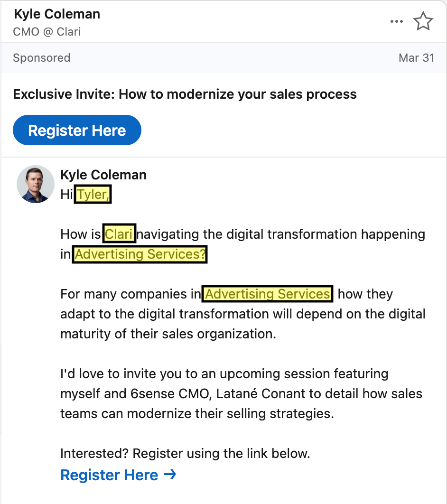Click the highlighted name "Tyler,"
Screen dimensions: 447x504
click(x=93, y=194)
